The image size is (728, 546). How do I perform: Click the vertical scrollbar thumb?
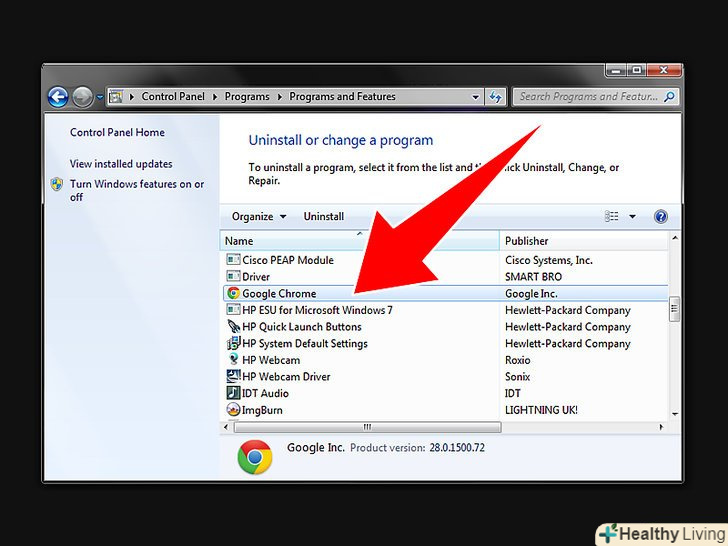click(x=675, y=309)
